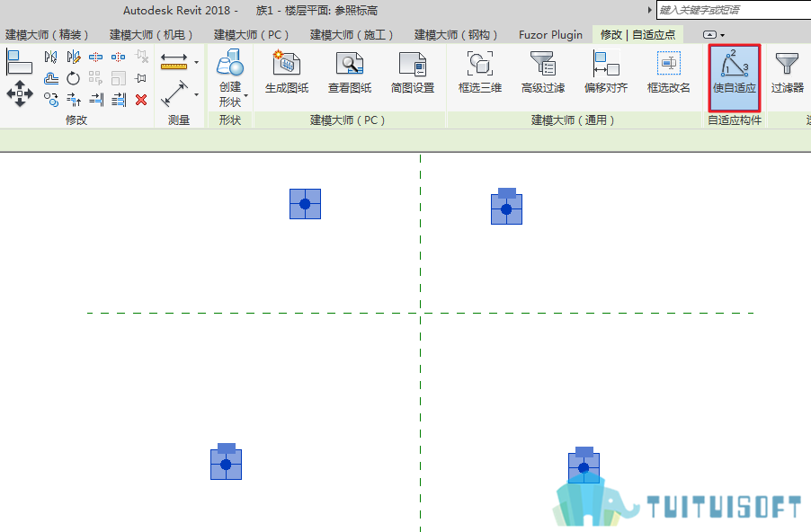811x532 pixels.
Task: Select the Copy tool
Action: [50, 99]
